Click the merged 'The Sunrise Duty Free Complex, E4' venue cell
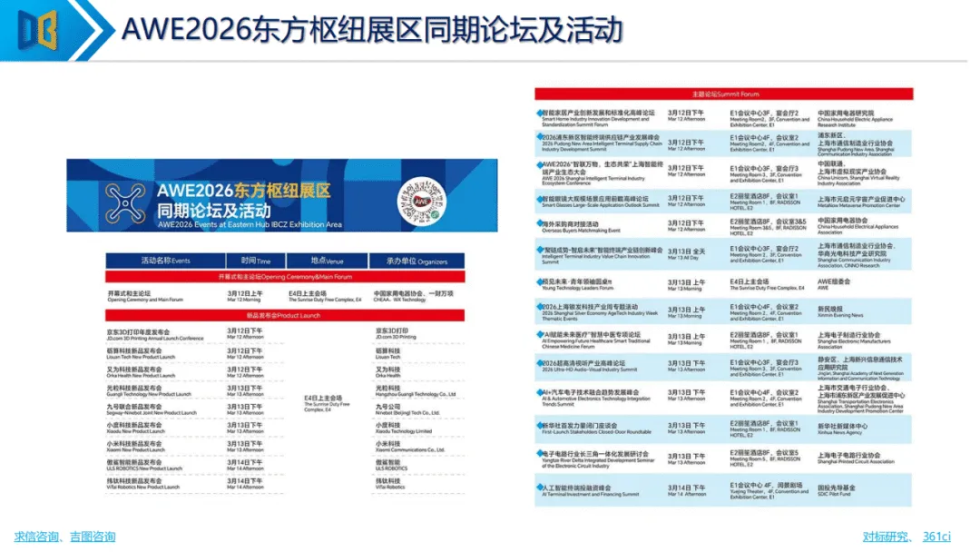 327,404
